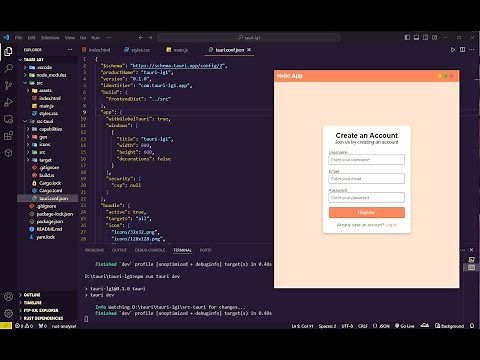Open the Customize Layout button
Image resolution: width=480 pixels, height=360 pixels.
tap(435, 38)
